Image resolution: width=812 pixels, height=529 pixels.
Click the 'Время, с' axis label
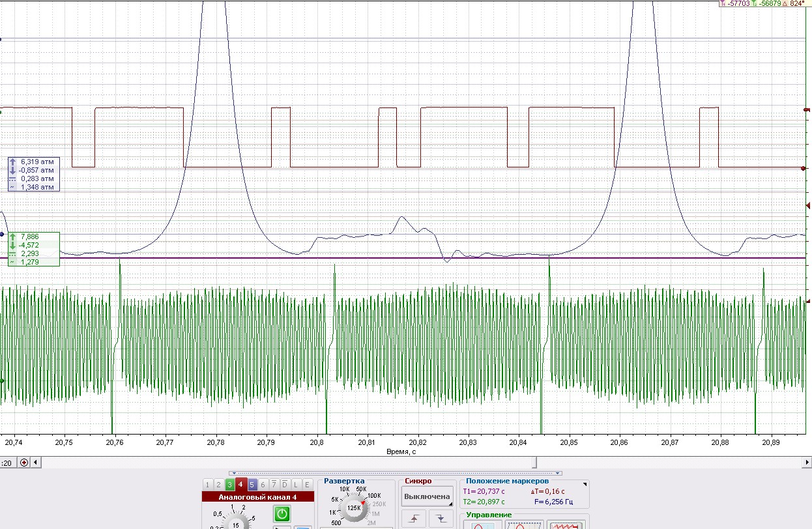click(x=401, y=451)
